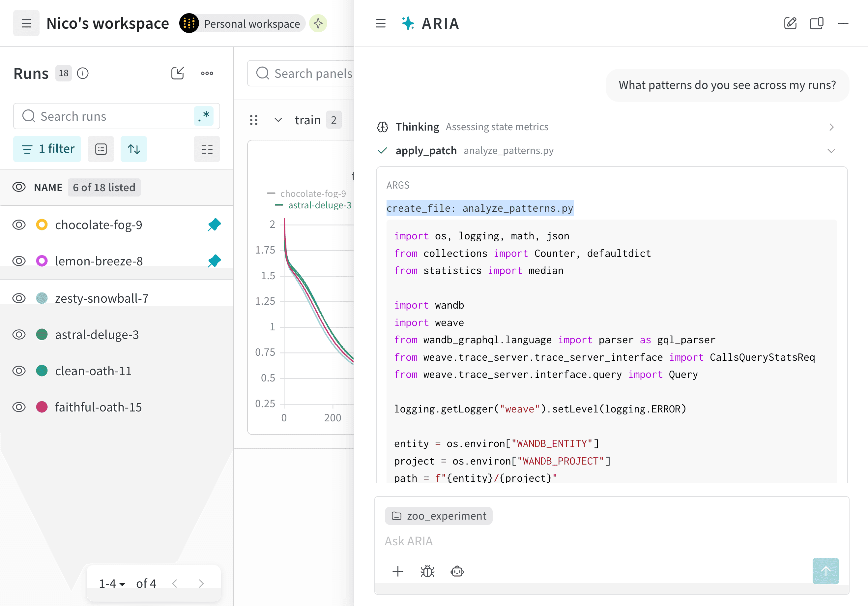The image size is (868, 606).
Task: Hide the clean-oath-11 run
Action: [19, 371]
